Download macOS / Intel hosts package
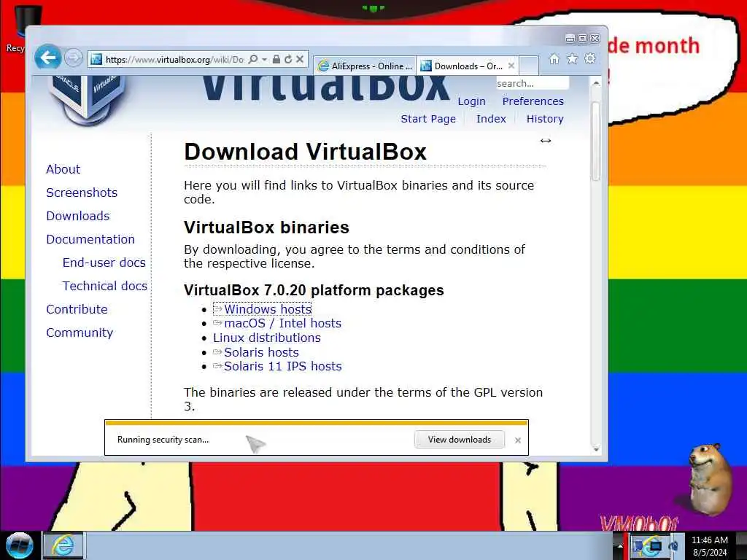This screenshot has width=747, height=560. point(282,323)
